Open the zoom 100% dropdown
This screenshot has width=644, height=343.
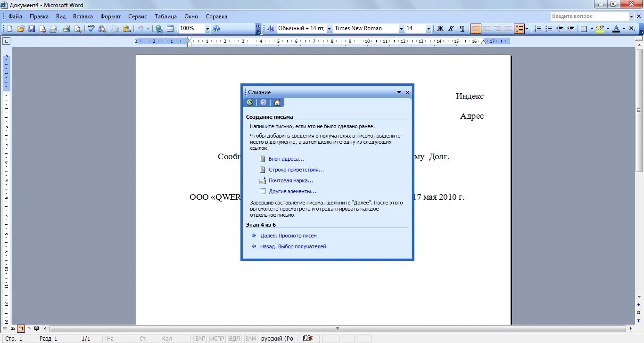click(207, 29)
